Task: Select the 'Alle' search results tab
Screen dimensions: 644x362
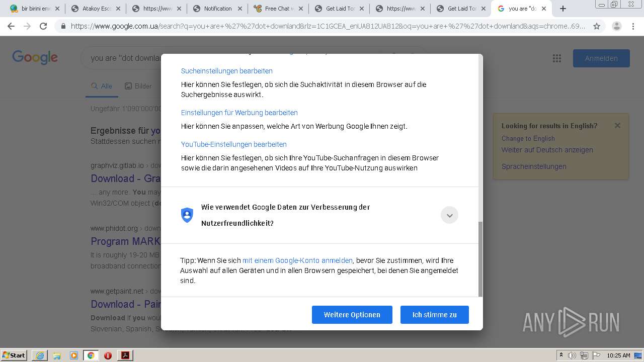Action: tap(102, 86)
